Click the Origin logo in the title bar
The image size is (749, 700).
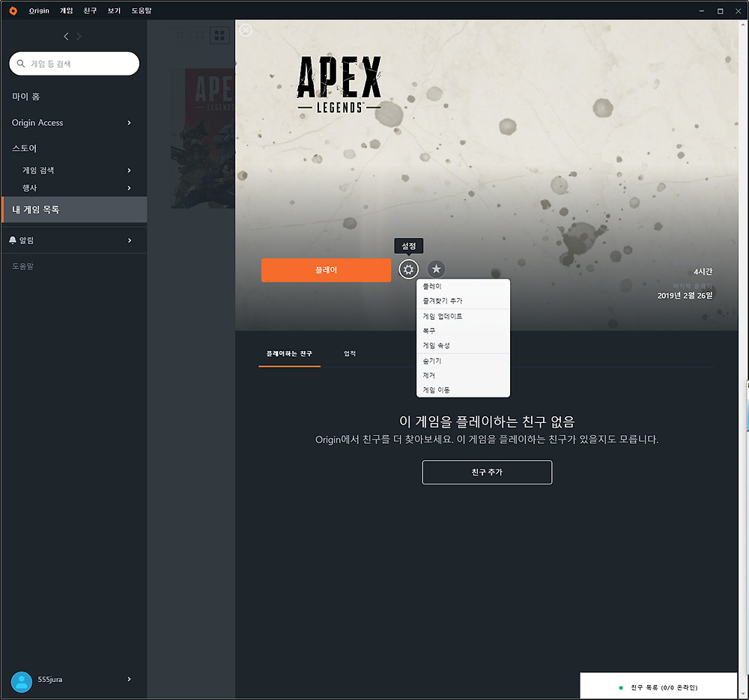pos(13,10)
